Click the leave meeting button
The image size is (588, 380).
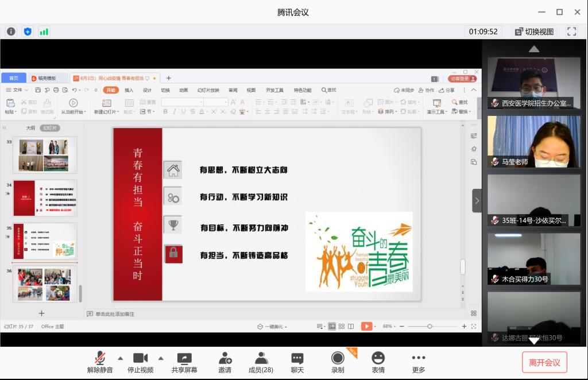tap(544, 363)
